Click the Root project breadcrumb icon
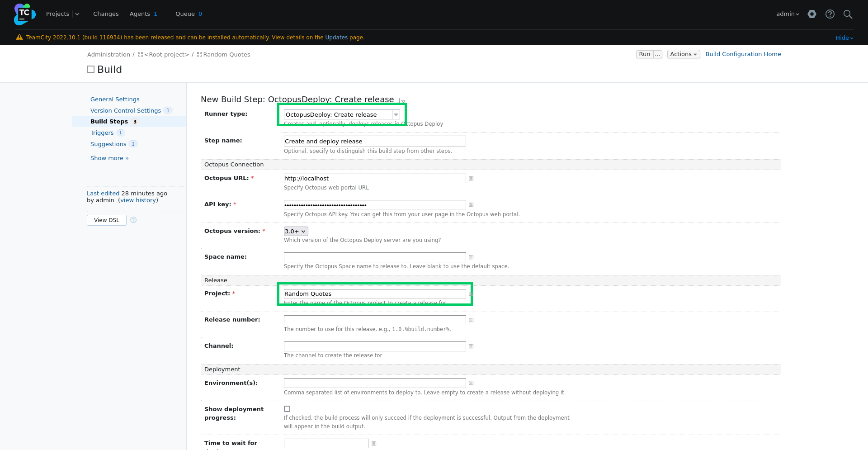868x450 pixels. coord(141,55)
